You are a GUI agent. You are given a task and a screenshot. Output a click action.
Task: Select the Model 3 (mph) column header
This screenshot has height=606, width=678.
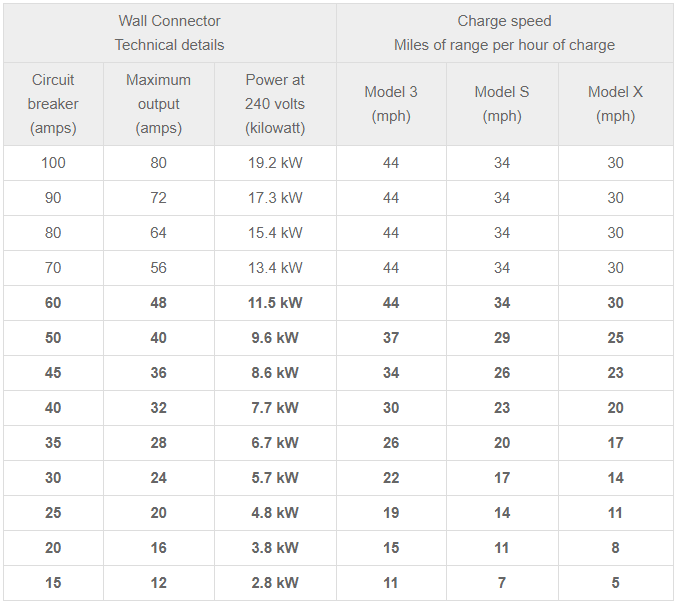click(x=391, y=104)
